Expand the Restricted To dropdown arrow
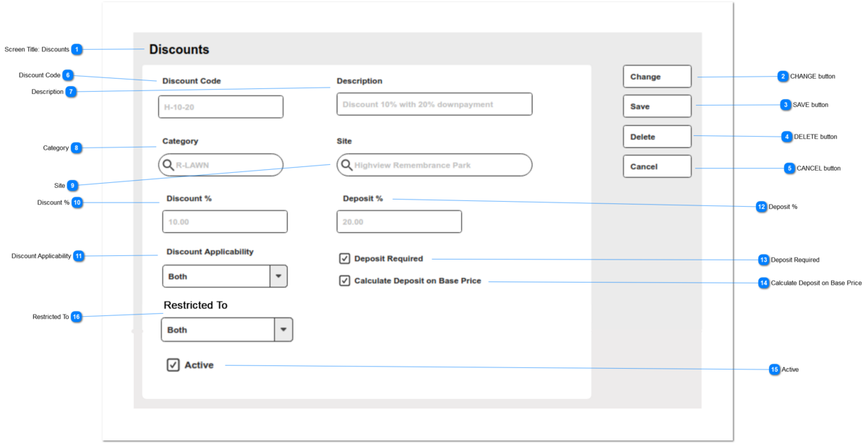The width and height of the screenshot is (868, 444). pyautogui.click(x=283, y=330)
